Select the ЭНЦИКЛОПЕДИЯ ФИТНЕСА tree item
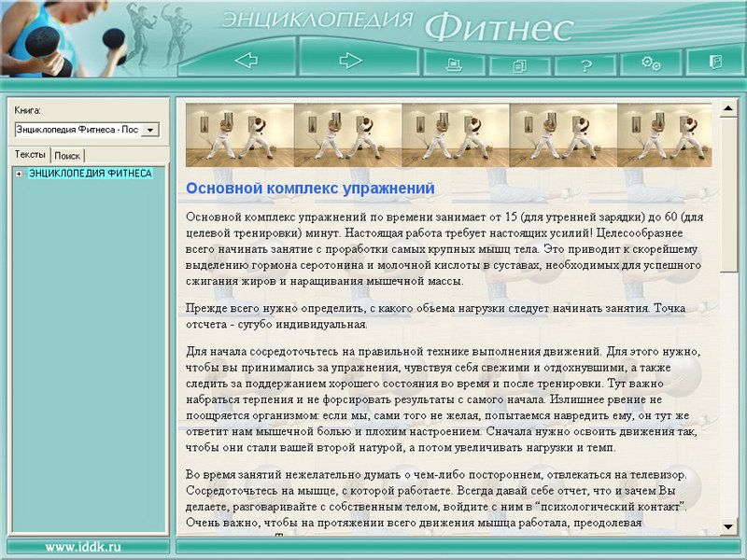 pyautogui.click(x=90, y=174)
